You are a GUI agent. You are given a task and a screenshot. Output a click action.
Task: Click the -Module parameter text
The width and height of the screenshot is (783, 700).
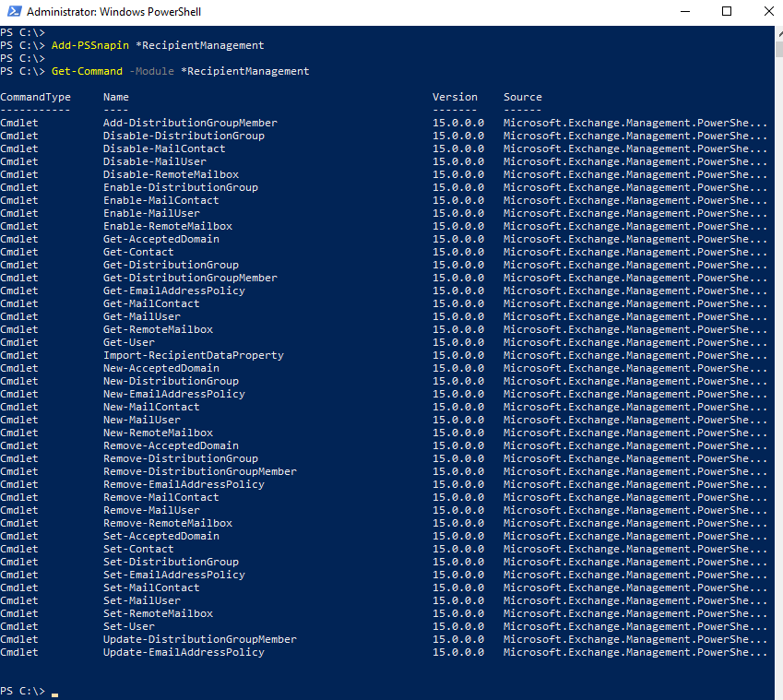pos(151,71)
